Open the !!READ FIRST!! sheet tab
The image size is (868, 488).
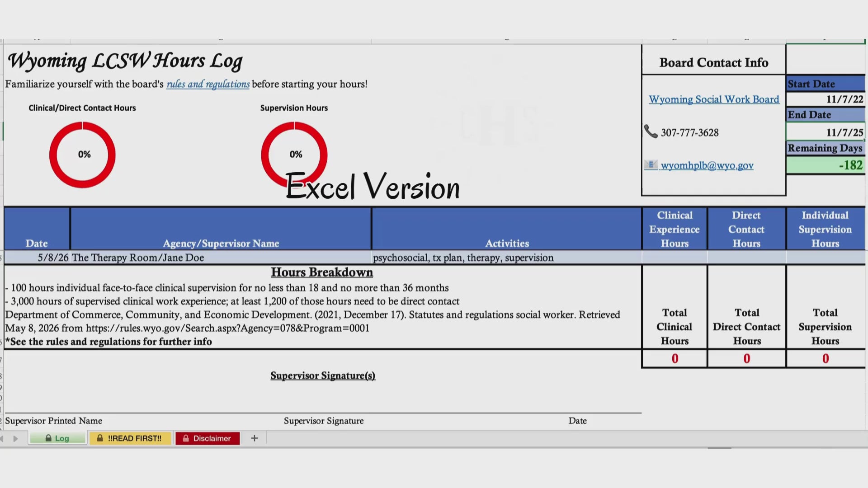[x=130, y=438]
